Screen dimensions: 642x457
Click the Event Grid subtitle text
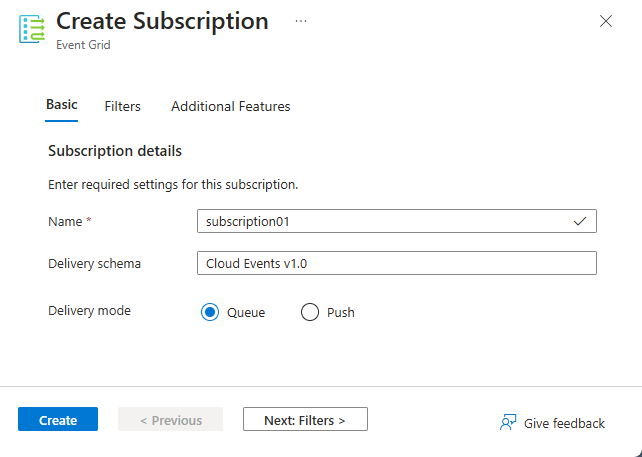click(x=83, y=45)
